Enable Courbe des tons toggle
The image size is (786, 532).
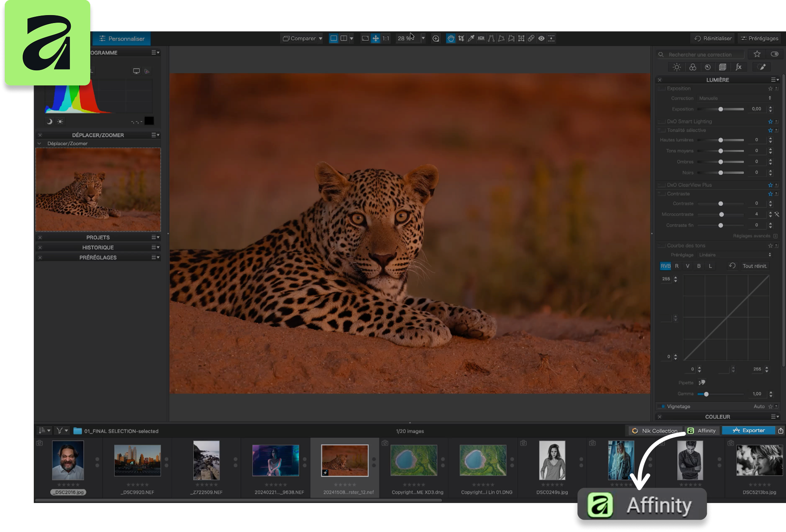tap(662, 246)
